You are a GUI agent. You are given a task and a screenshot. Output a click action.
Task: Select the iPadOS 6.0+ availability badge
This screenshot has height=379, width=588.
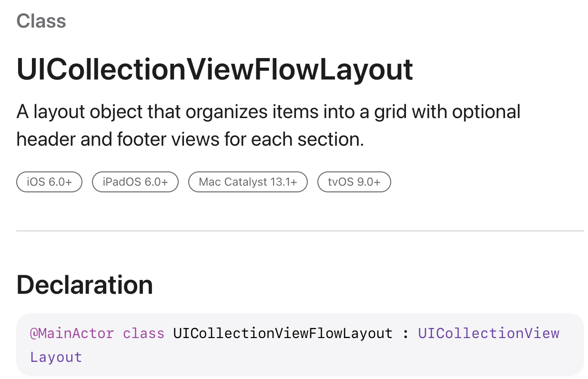coord(135,182)
